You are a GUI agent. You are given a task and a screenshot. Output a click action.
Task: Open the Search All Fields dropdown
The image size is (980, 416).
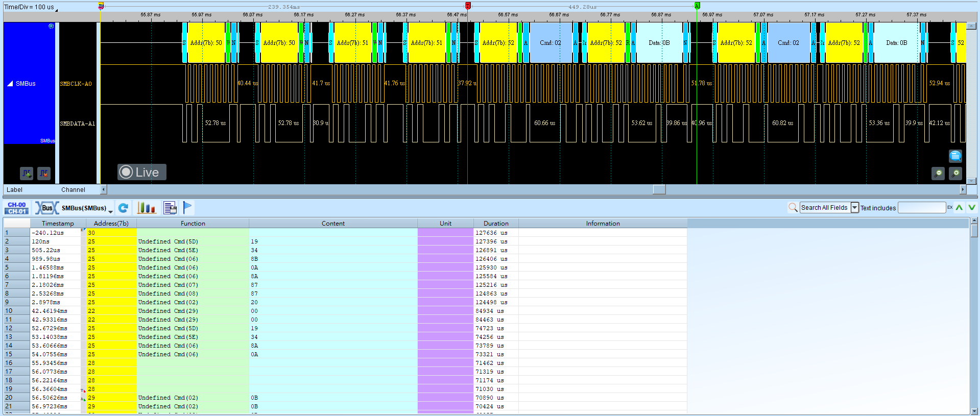[x=854, y=207]
